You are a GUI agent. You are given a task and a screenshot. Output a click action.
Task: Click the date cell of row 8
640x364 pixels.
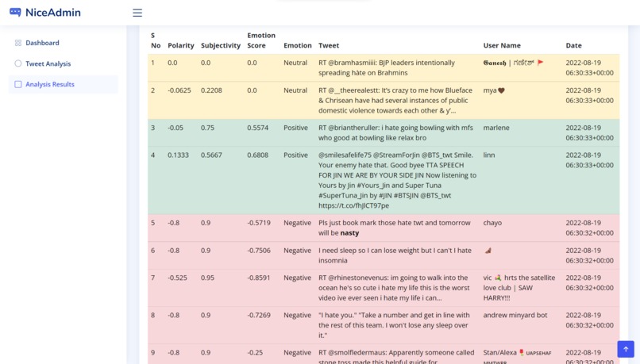(589, 320)
